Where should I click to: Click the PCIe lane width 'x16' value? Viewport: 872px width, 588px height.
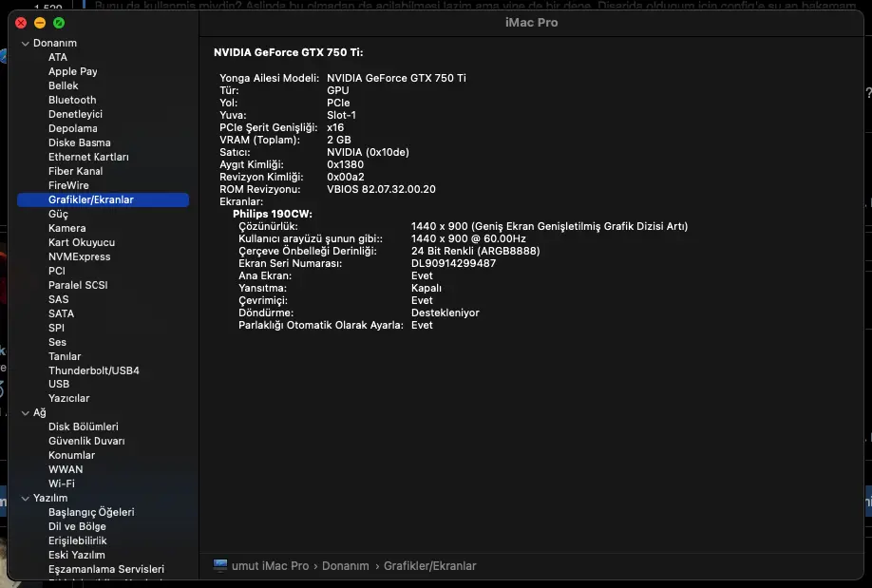click(x=334, y=127)
